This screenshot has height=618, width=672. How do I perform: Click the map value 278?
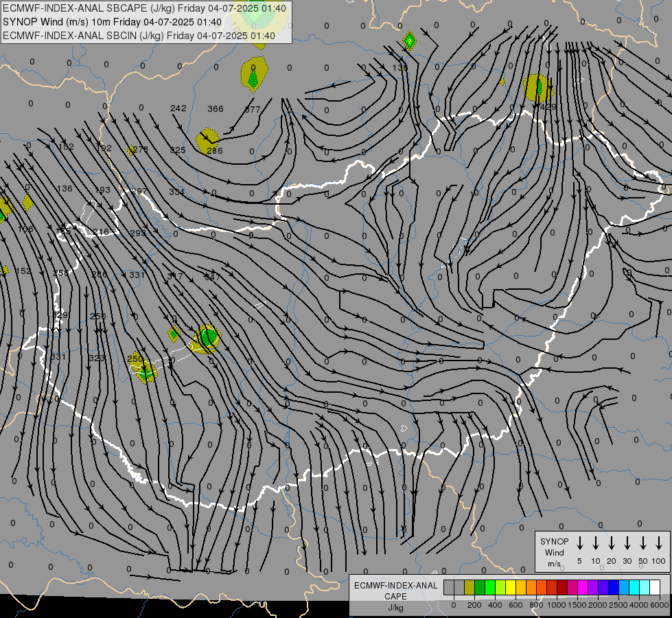point(140,149)
